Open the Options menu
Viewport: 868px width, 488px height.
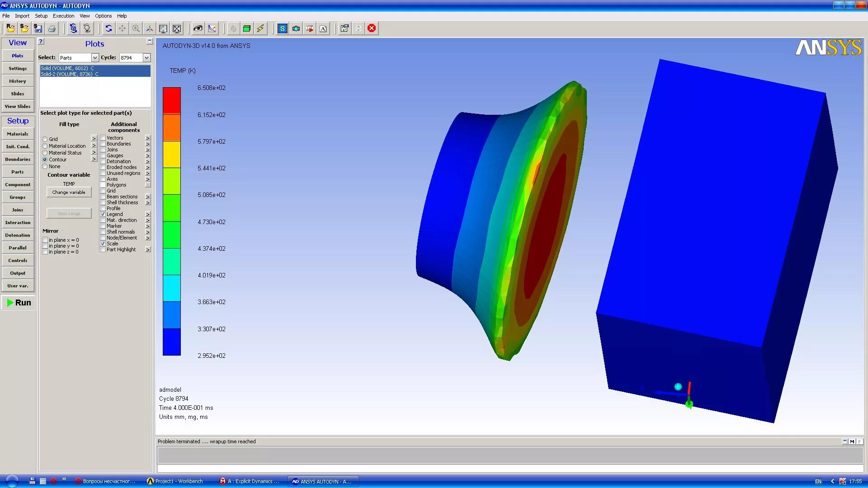click(x=103, y=16)
